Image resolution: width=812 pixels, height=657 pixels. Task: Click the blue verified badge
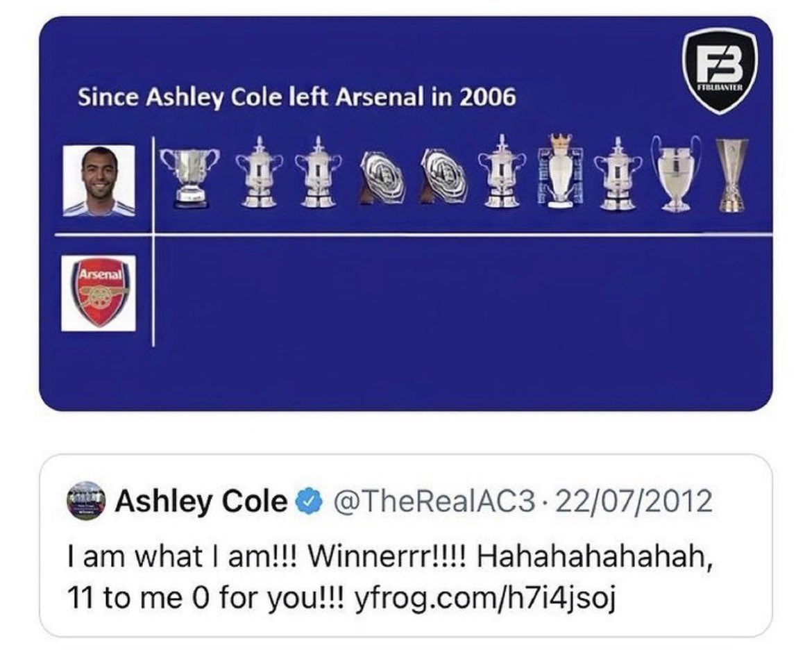tap(309, 501)
